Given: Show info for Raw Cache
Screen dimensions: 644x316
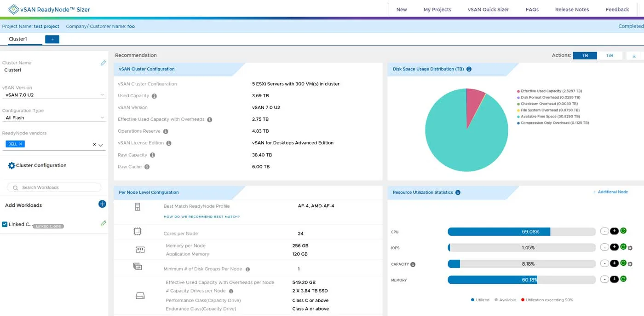Looking at the screenshot, I should click(147, 167).
